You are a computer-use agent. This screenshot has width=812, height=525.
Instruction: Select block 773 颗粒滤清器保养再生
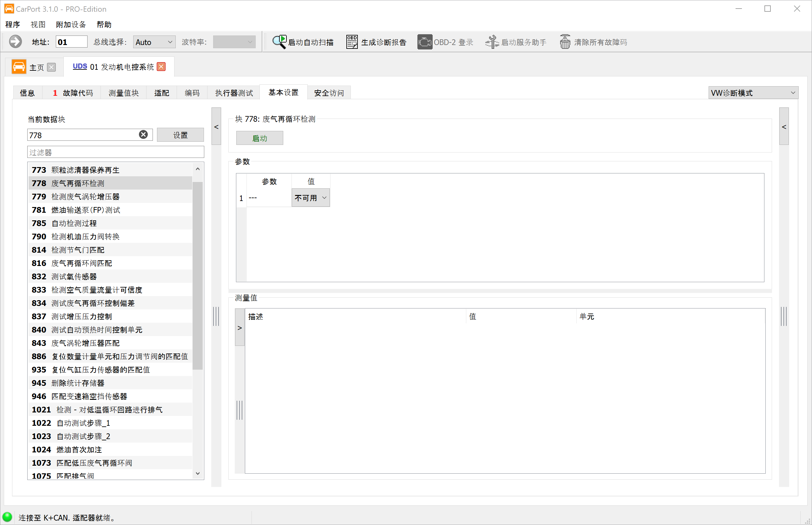[110, 170]
